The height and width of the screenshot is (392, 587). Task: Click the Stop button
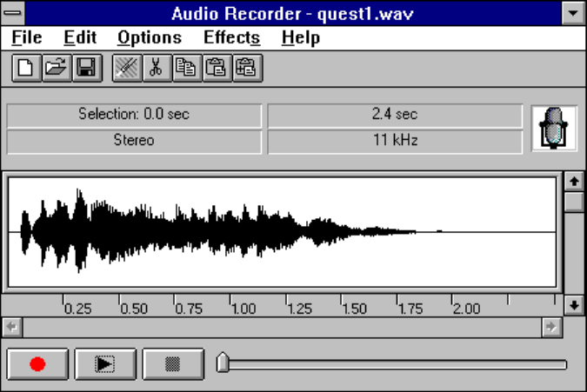point(173,364)
